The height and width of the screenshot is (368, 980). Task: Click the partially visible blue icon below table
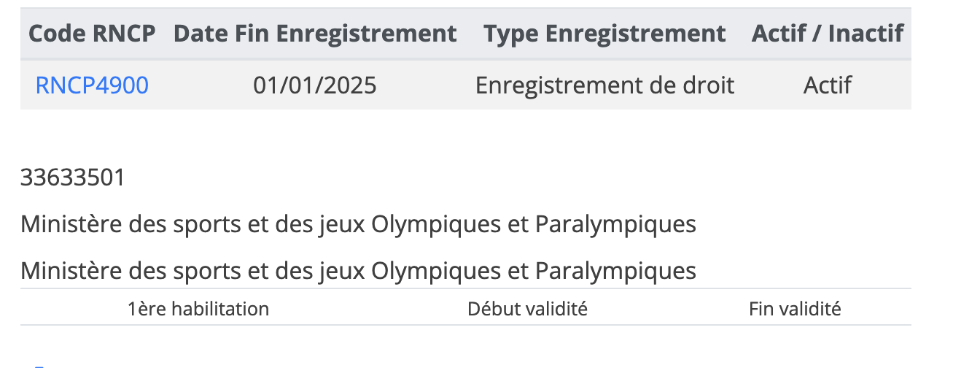coord(40,365)
